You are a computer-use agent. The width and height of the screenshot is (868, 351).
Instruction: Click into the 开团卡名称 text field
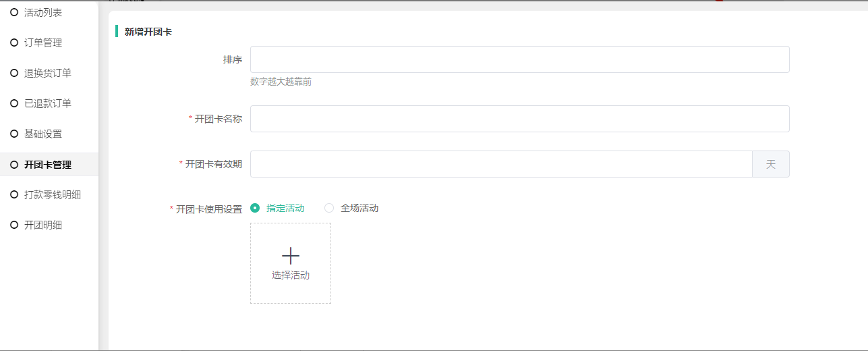pyautogui.click(x=519, y=119)
